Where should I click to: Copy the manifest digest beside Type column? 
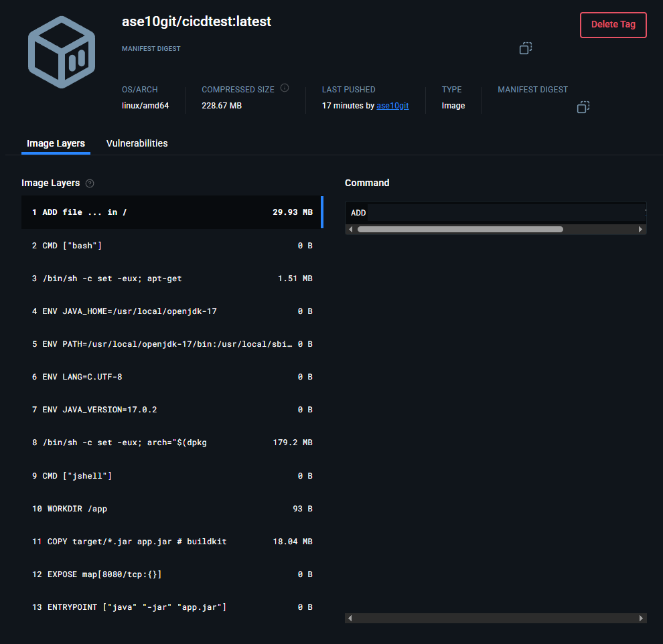pos(583,107)
